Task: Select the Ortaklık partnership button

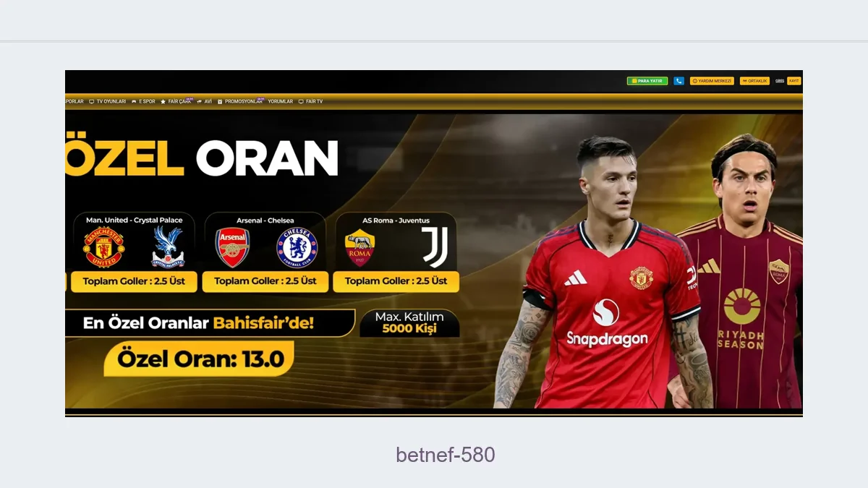Action: tap(754, 81)
